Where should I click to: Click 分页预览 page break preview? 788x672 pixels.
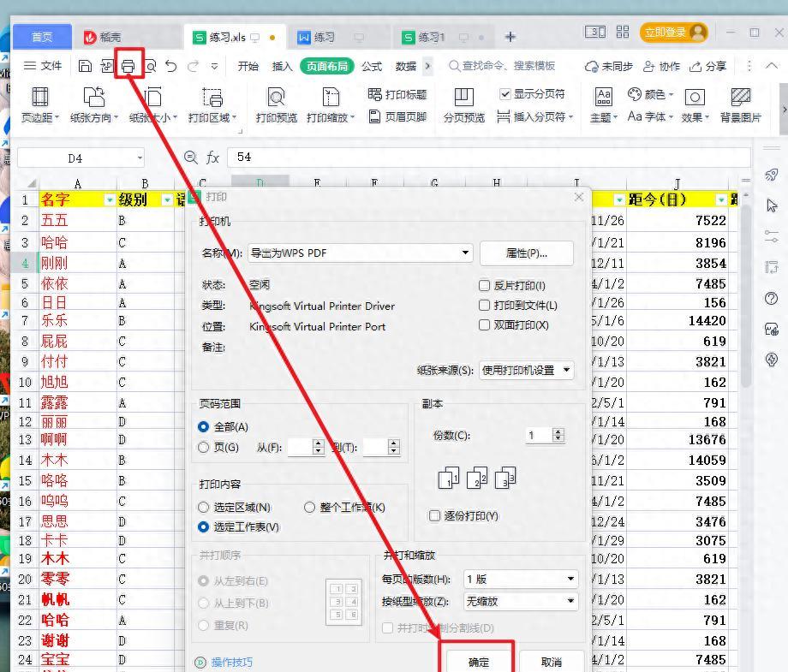coord(464,105)
